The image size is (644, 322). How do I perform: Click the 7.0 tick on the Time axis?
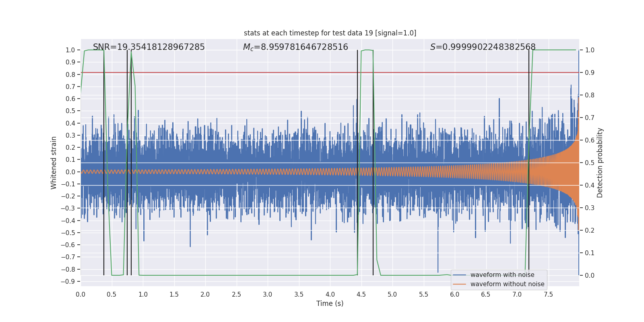pos(517,294)
